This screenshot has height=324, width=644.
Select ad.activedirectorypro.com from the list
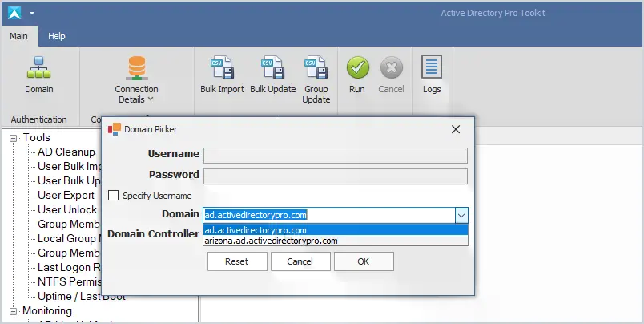coord(335,230)
